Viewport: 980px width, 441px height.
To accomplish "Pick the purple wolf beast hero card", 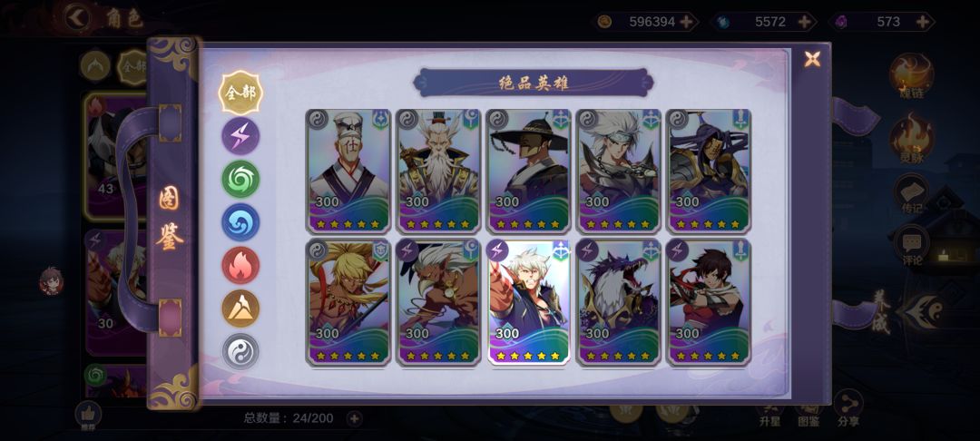I will tap(619, 301).
